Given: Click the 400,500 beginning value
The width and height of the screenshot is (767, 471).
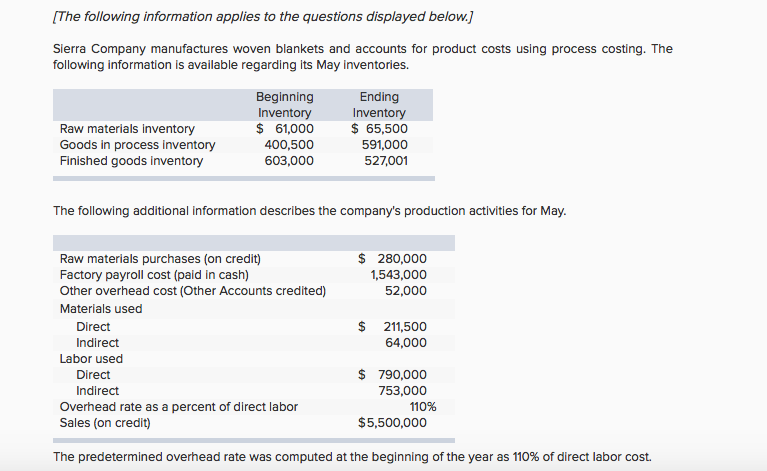Looking at the screenshot, I should click(x=289, y=145).
